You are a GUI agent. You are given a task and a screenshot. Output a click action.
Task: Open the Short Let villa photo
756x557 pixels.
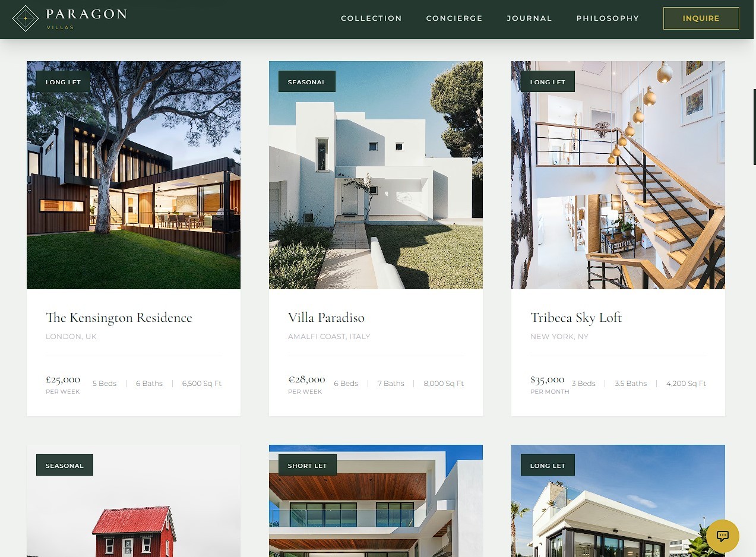(x=376, y=501)
